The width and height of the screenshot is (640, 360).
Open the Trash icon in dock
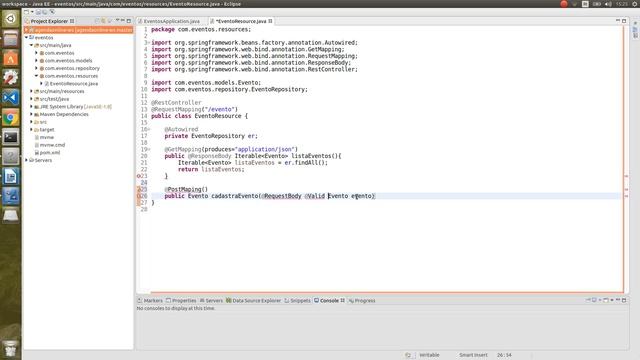[11, 349]
